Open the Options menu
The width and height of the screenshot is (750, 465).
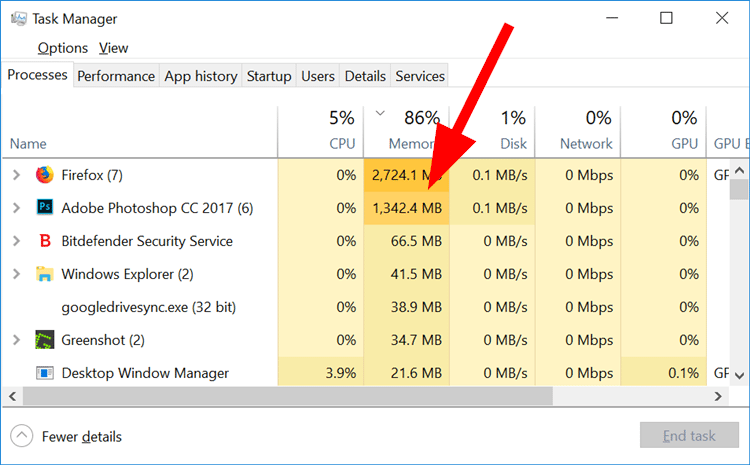[x=63, y=48]
